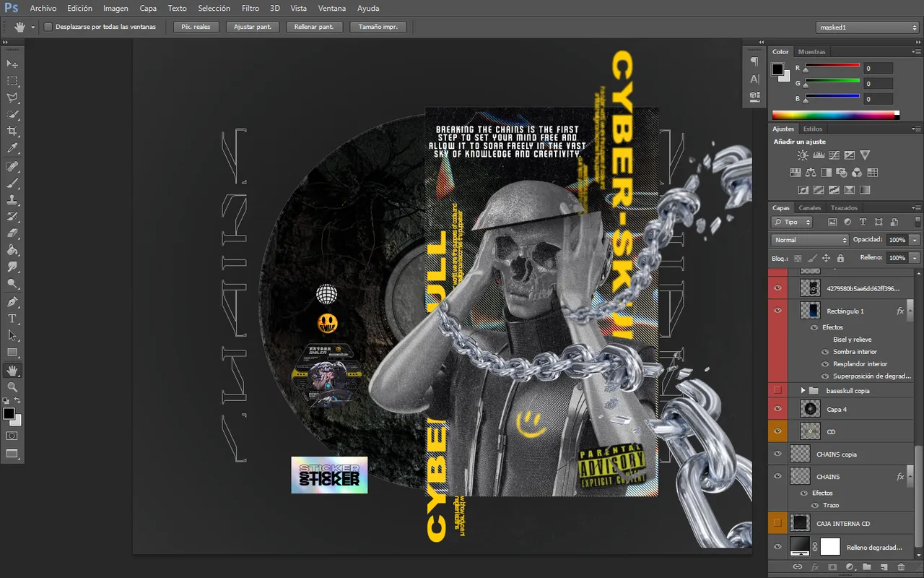Add a Photo Filter adjustment

tap(842, 172)
